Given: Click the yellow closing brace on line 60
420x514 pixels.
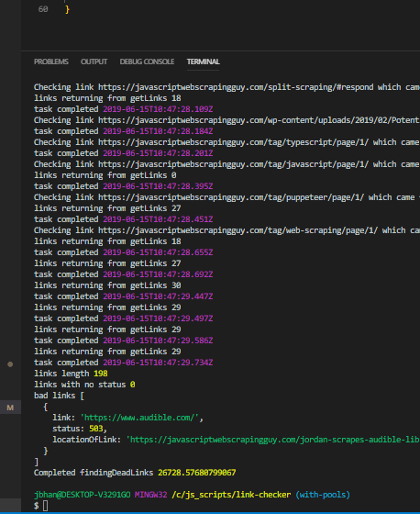Looking at the screenshot, I should coord(67,9).
